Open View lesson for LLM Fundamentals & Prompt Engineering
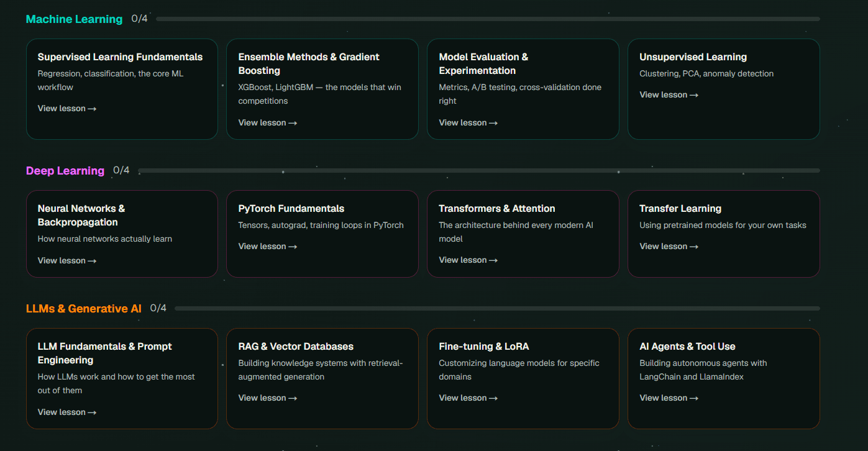 pyautogui.click(x=67, y=412)
